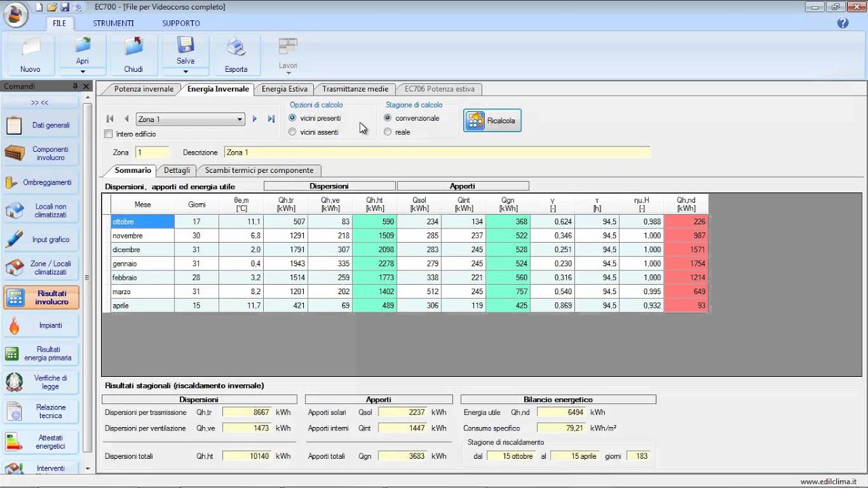The image size is (868, 488).
Task: Open Attestati energetici section
Action: [x=41, y=442]
